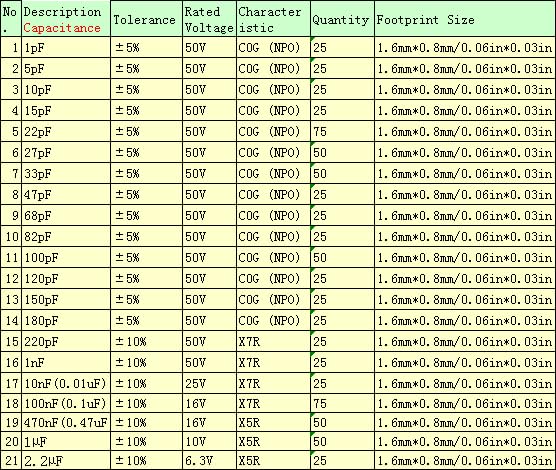Image resolution: width=556 pixels, height=470 pixels.
Task: Select the 180pF capacitance cell
Action: (66, 321)
